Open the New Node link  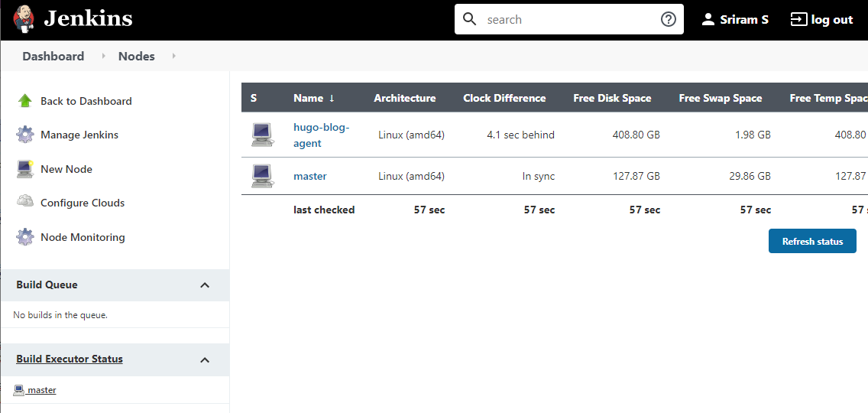tap(66, 169)
